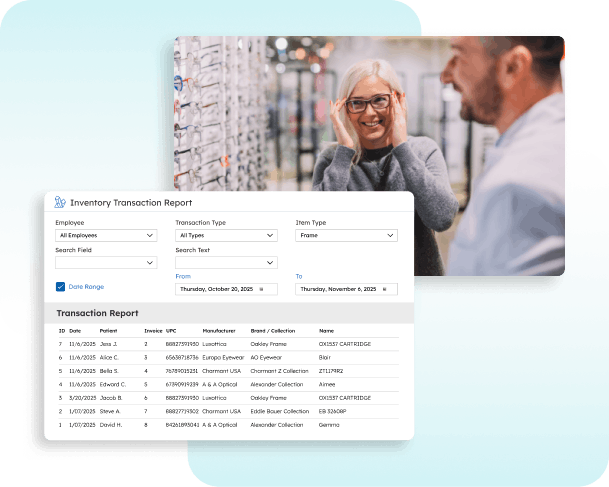This screenshot has width=609, height=487.
Task: Select the David H. transaction row
Action: pos(228,424)
